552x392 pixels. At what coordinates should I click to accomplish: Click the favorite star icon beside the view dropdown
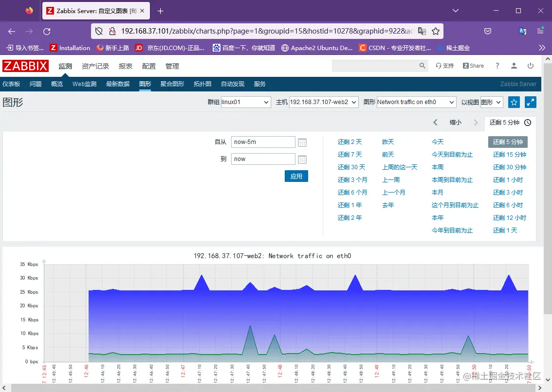(x=514, y=102)
